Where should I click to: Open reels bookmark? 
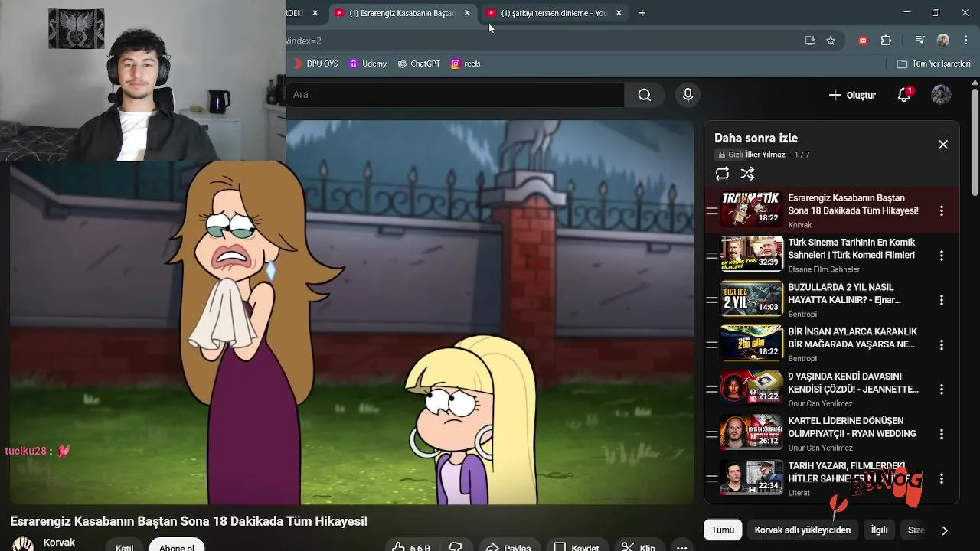tap(465, 64)
